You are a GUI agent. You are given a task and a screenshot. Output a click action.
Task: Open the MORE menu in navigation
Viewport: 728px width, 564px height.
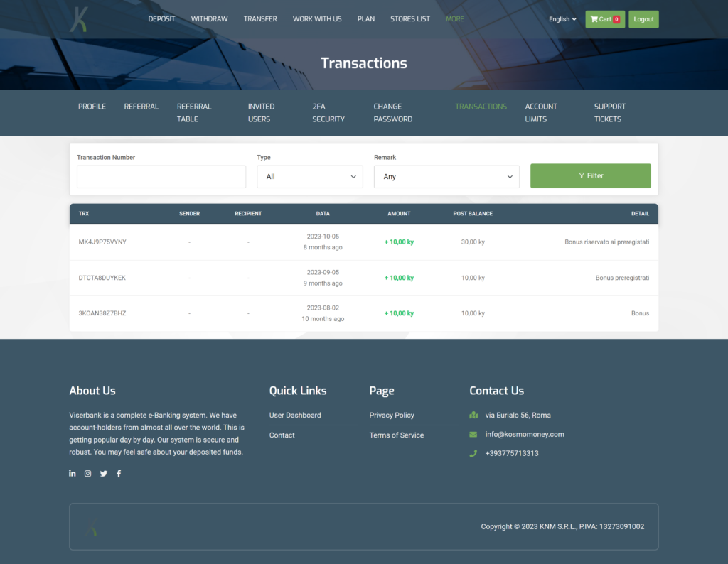pyautogui.click(x=454, y=19)
